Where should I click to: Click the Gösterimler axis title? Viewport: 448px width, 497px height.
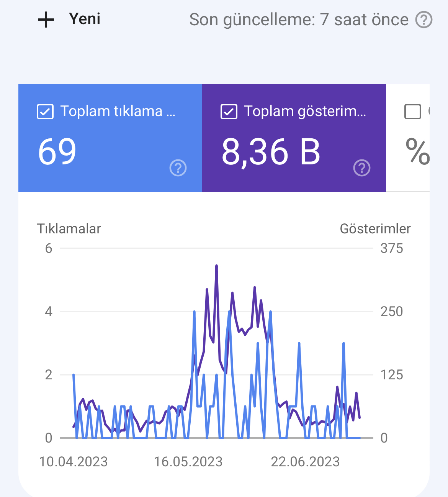[375, 229]
